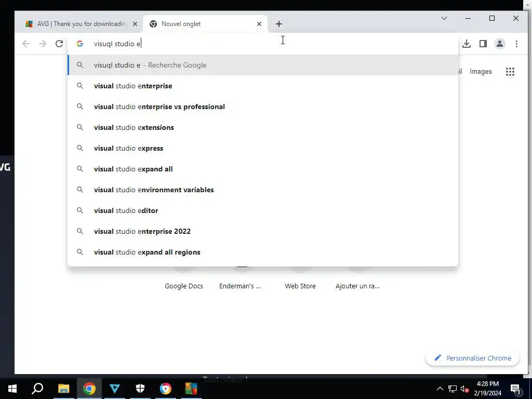
Task: Select visual studio expand all regions suggestion
Action: pos(263,252)
